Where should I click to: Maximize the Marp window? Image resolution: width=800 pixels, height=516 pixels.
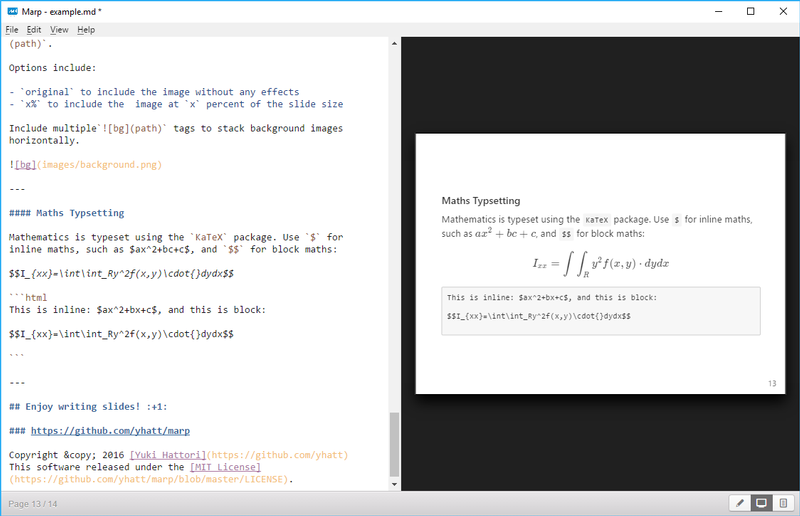point(751,11)
